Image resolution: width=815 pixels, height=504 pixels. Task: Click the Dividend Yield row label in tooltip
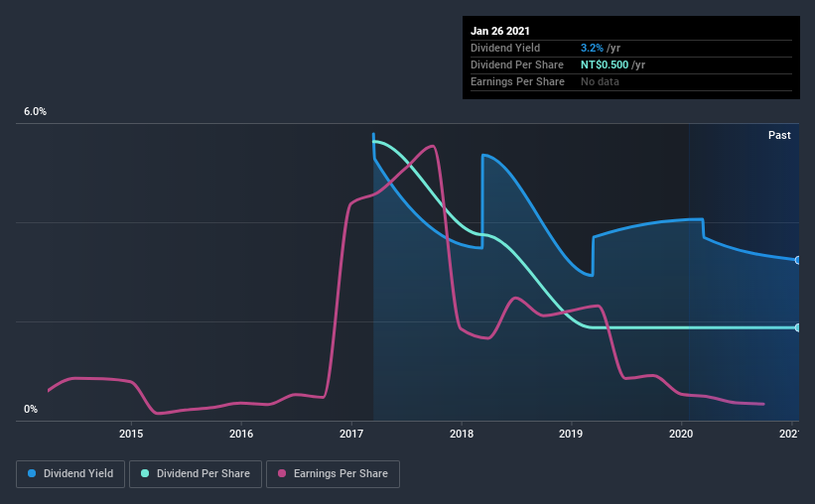tap(505, 48)
